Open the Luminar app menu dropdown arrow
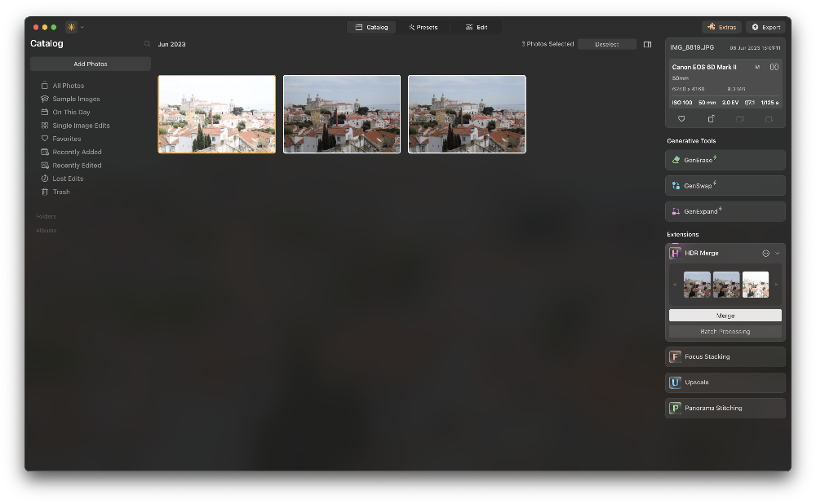Viewport: 816px width, 504px height. [x=82, y=28]
